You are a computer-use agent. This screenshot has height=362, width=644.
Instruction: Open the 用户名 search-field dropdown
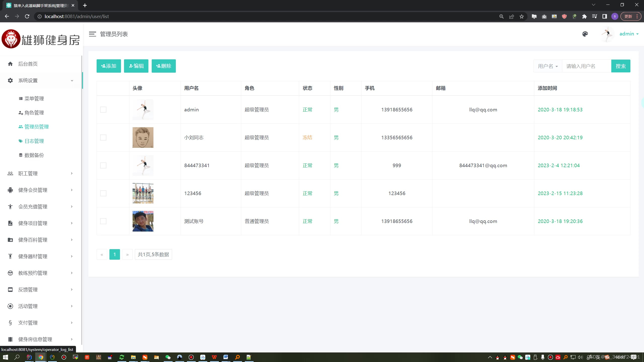click(548, 66)
